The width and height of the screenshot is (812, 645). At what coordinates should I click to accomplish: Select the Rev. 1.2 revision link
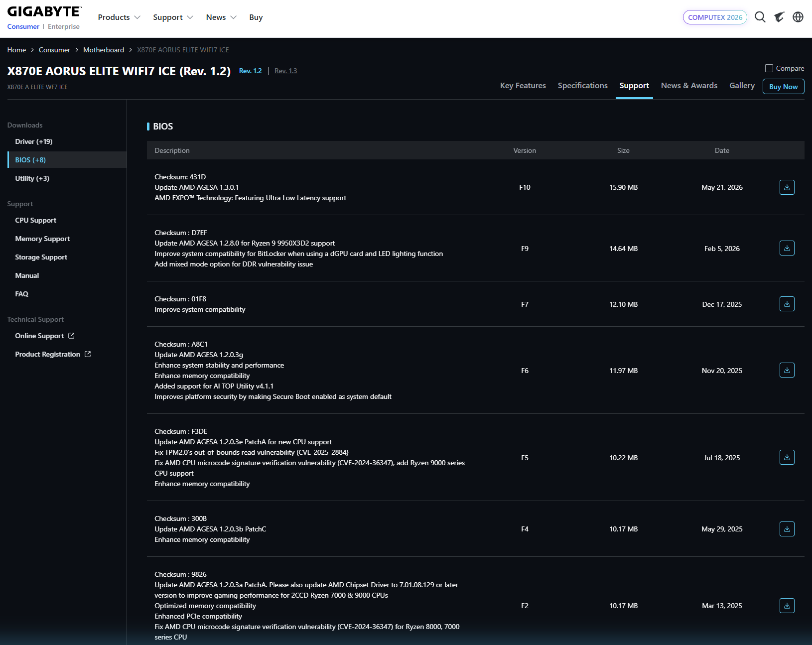click(250, 71)
